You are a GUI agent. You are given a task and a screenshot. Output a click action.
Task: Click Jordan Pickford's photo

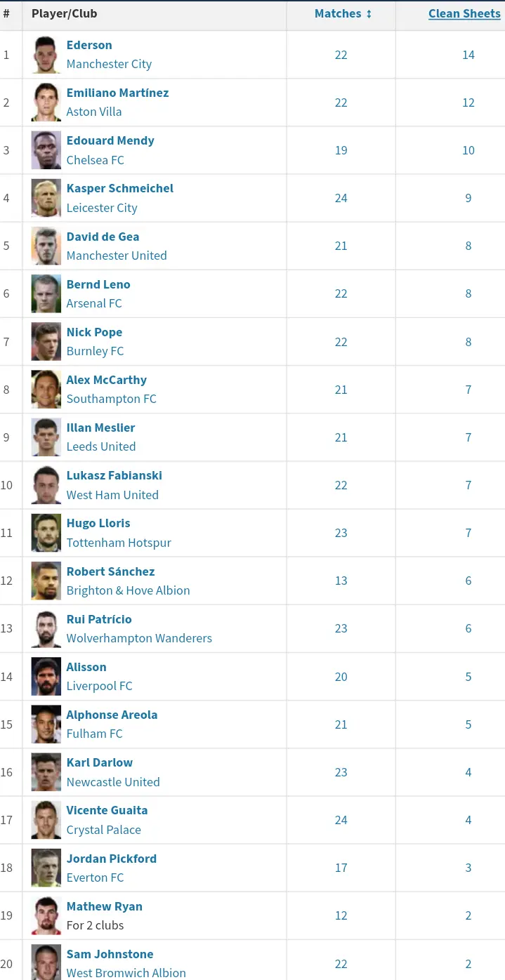tap(46, 868)
